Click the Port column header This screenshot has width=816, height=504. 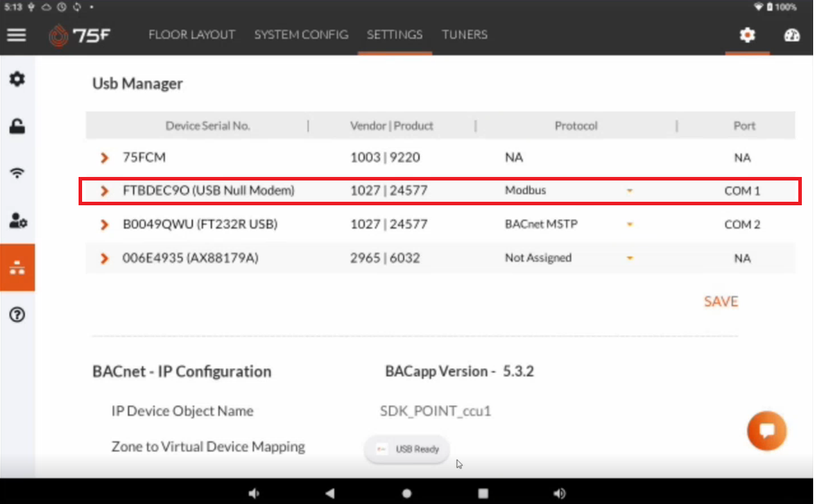point(745,125)
